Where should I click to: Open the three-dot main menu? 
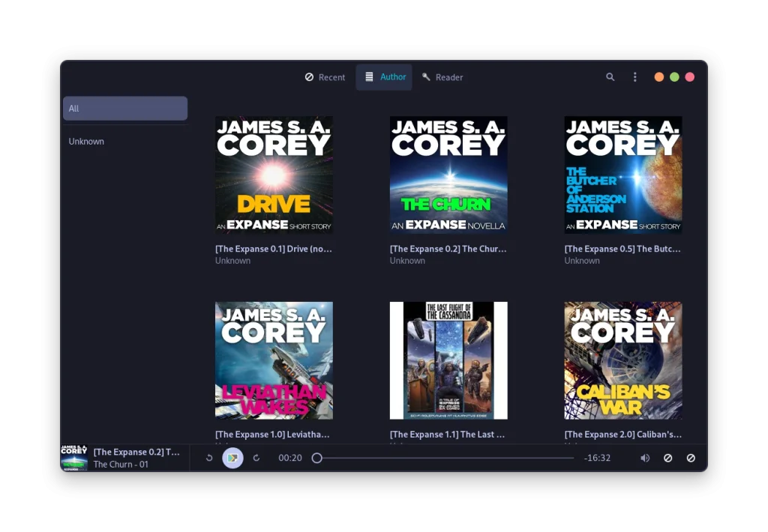click(634, 77)
